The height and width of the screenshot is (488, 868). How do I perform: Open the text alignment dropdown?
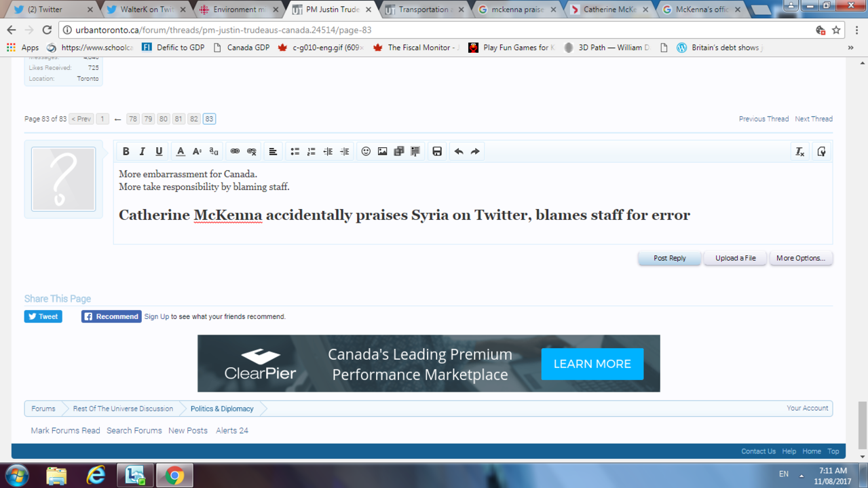(273, 151)
